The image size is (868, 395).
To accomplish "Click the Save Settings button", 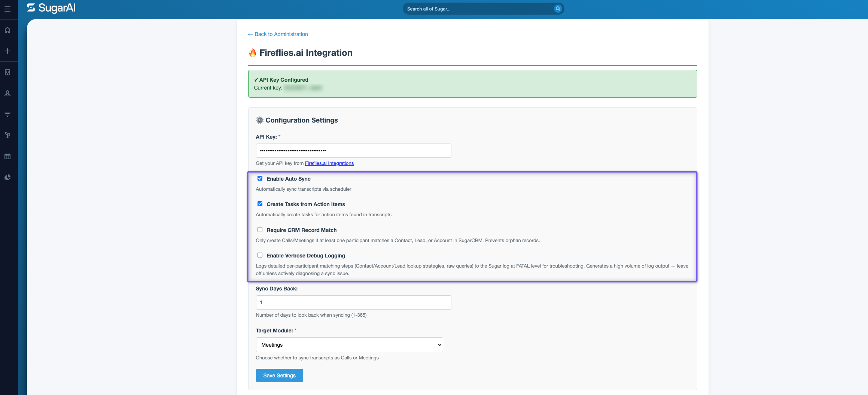I will [279, 376].
